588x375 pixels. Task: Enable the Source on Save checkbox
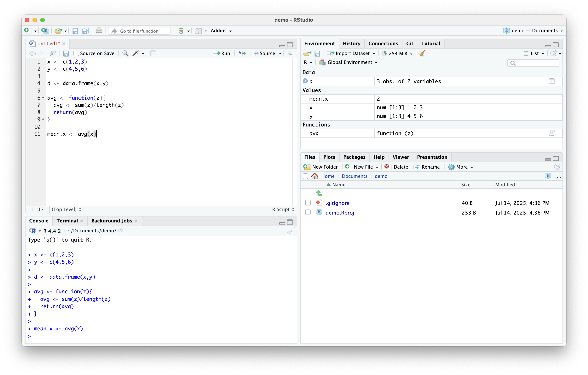tap(76, 53)
